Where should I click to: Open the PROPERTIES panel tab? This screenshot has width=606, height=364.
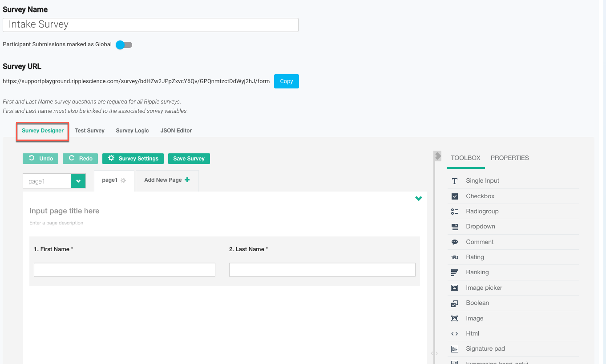point(509,158)
